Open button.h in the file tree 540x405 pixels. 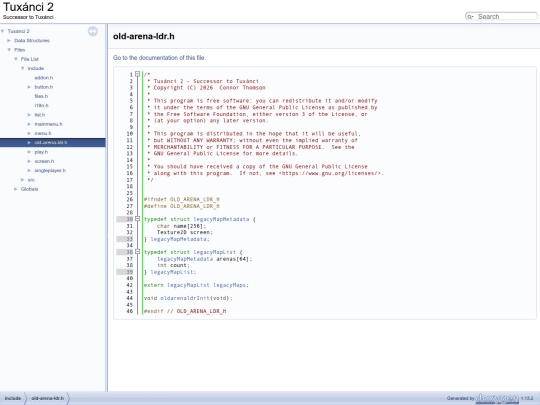point(44,87)
